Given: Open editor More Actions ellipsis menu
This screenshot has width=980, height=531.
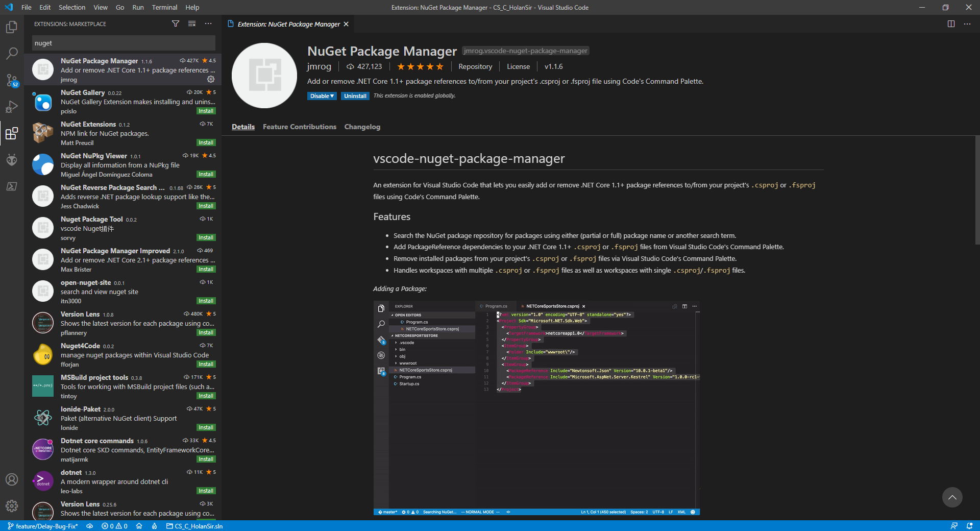Looking at the screenshot, I should [967, 24].
